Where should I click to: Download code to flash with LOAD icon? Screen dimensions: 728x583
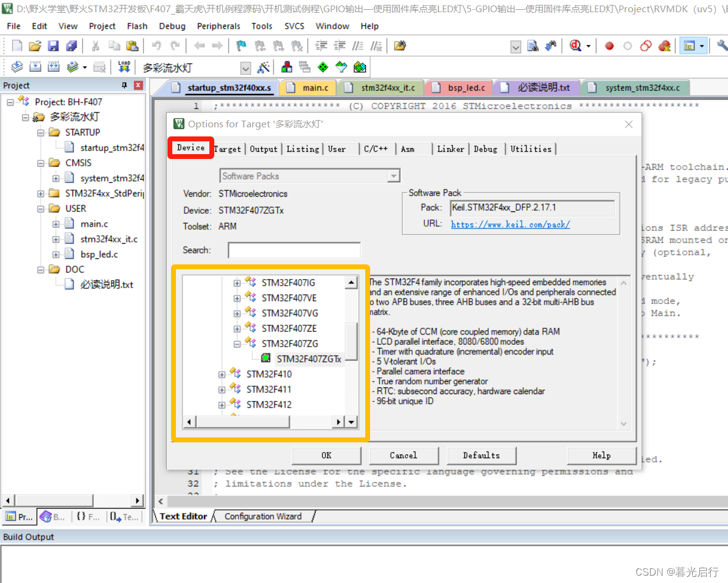124,68
